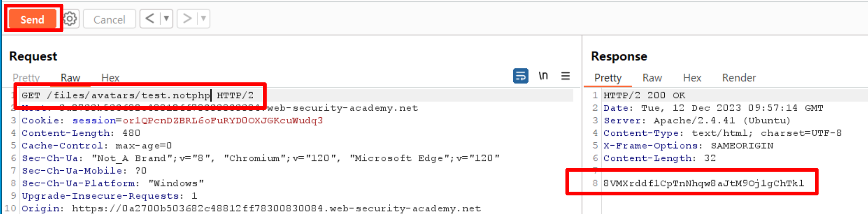This screenshot has width=868, height=214.
Task: Switch Request view to Pretty tab
Action: pyautogui.click(x=26, y=78)
